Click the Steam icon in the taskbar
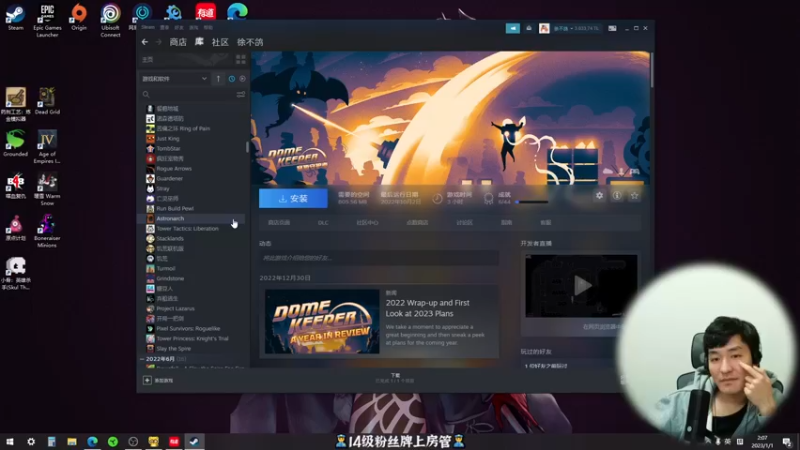800x450 pixels. [x=194, y=442]
